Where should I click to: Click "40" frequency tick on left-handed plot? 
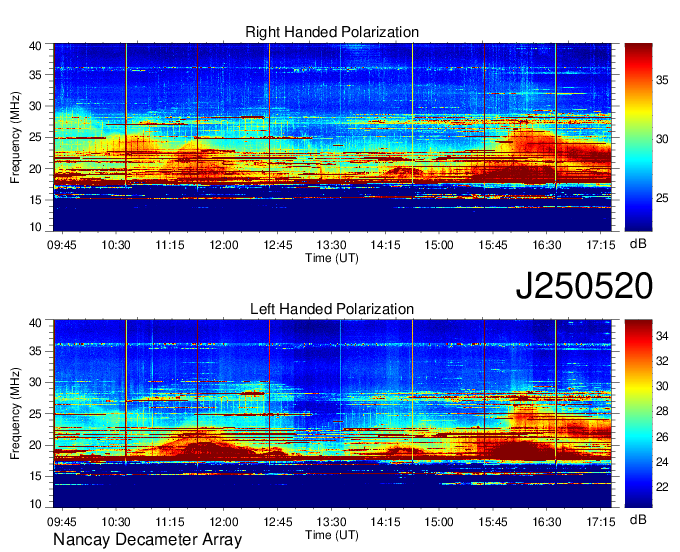pos(35,322)
